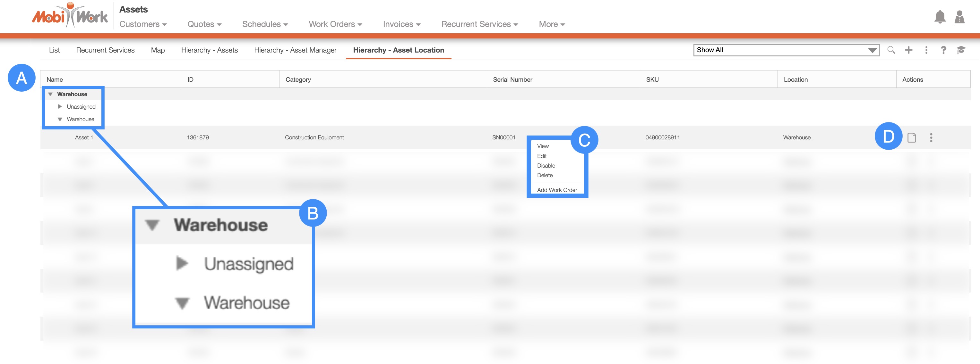This screenshot has height=364, width=980.
Task: Switch to Hierarchy - Asset Manager tab
Action: pos(295,50)
